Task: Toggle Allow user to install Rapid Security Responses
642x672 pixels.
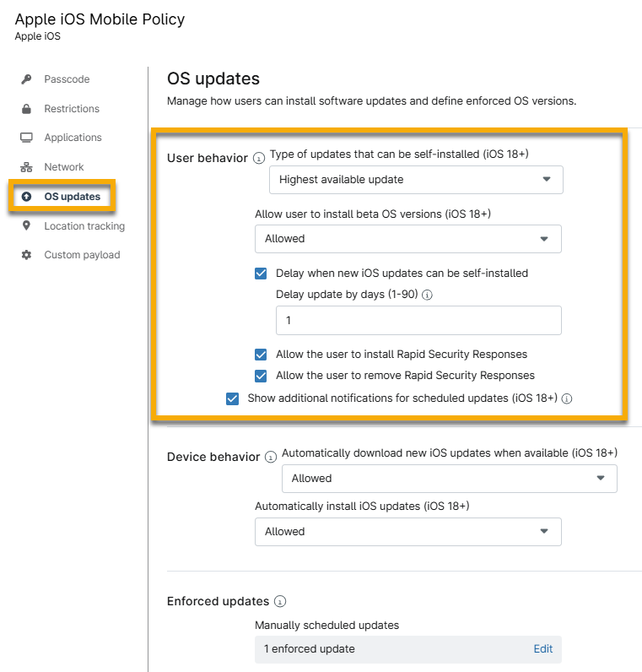Action: coord(262,355)
